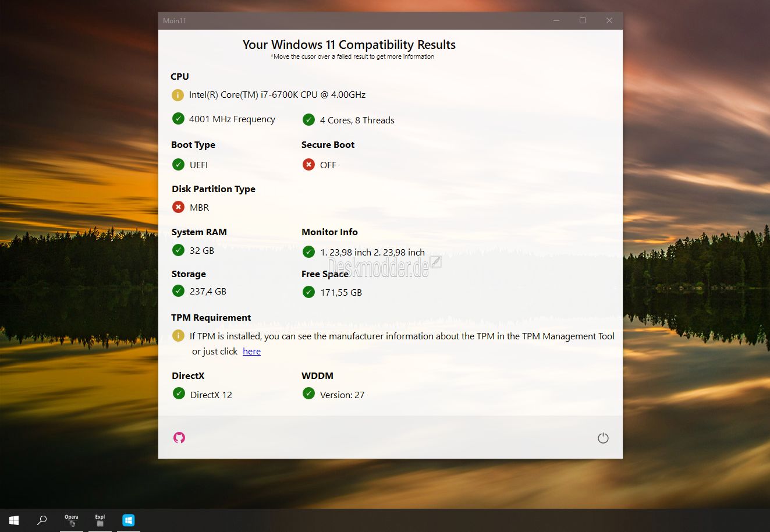
Task: Click the red X next to MBR
Action: [179, 207]
